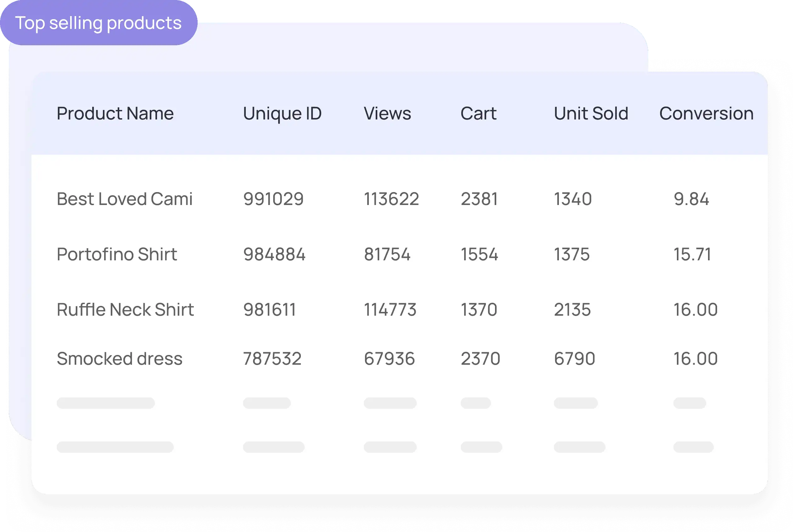Click the 81754 views value
Image resolution: width=793 pixels, height=532 pixels.
click(x=387, y=254)
